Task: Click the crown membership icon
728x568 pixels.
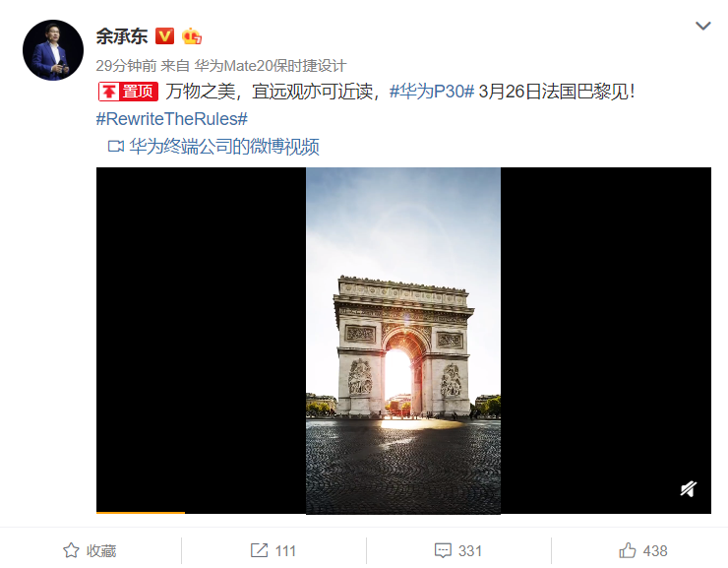Action: coord(192,36)
